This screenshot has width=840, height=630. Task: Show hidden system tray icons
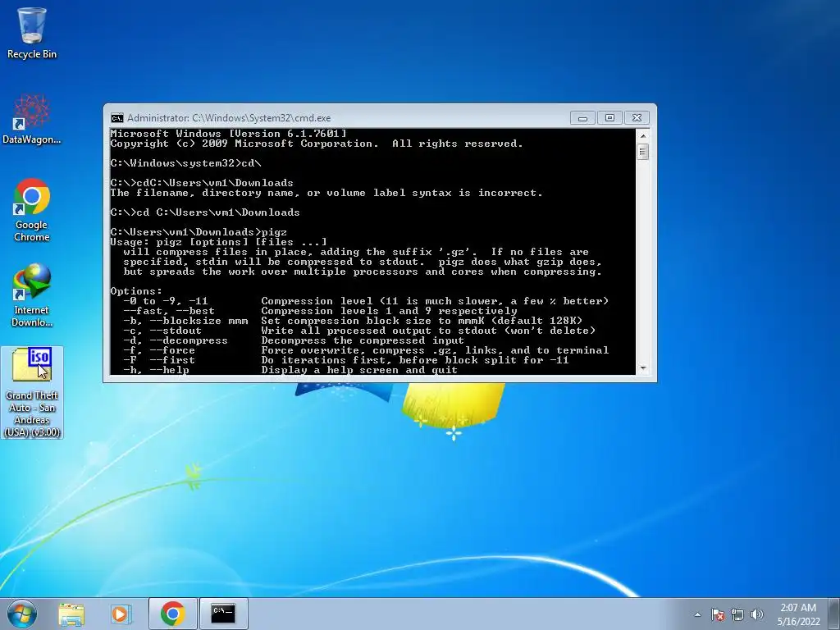click(x=697, y=614)
